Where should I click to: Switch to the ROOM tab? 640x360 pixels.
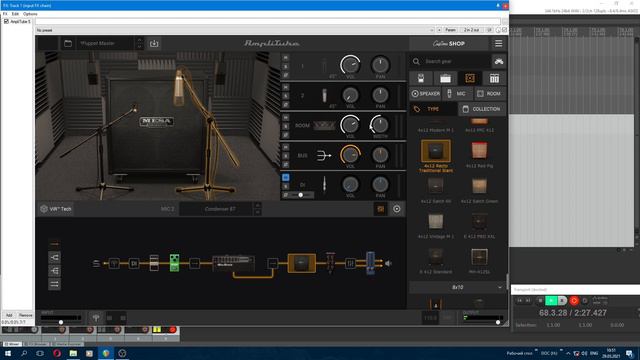pyautogui.click(x=489, y=93)
